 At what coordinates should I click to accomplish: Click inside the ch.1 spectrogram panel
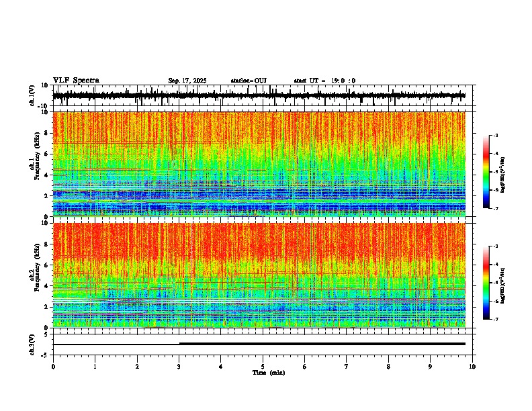tap(259, 164)
